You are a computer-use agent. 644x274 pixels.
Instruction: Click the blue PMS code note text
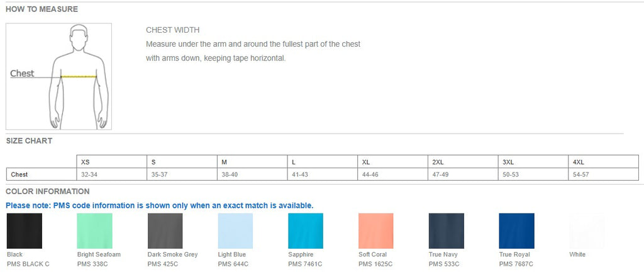click(x=159, y=205)
